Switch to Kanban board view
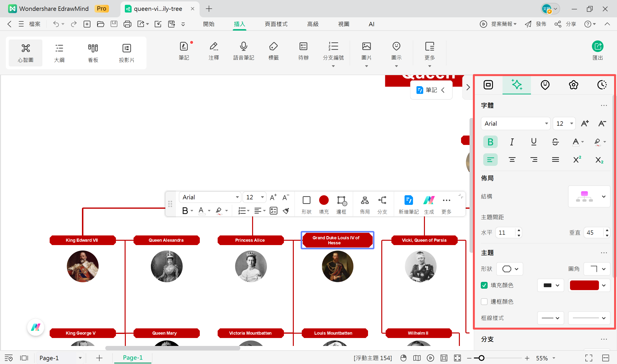 coord(93,52)
